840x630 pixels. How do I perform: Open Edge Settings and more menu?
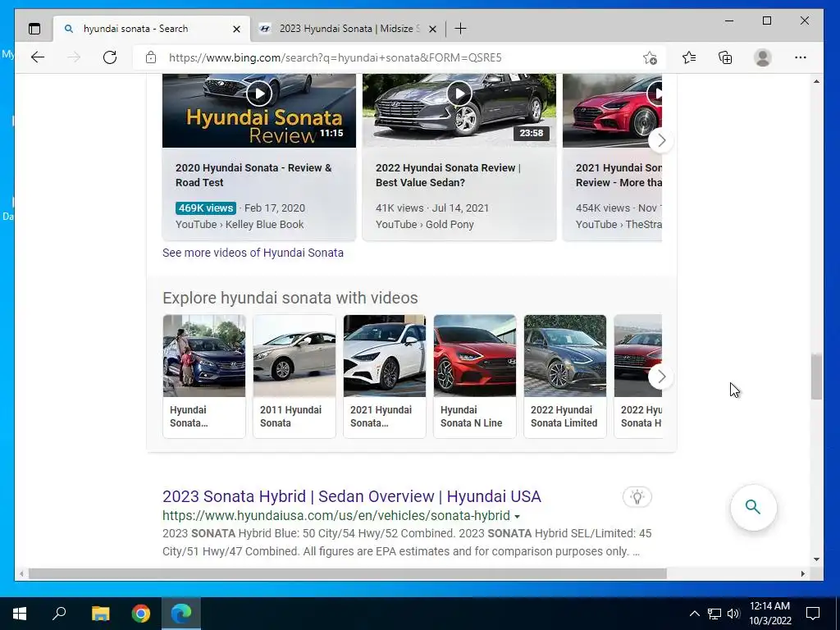(801, 57)
